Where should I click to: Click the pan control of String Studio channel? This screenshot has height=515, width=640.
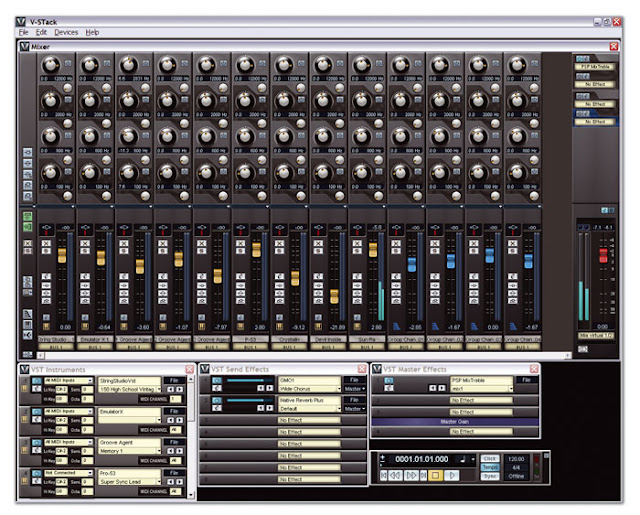click(x=46, y=229)
